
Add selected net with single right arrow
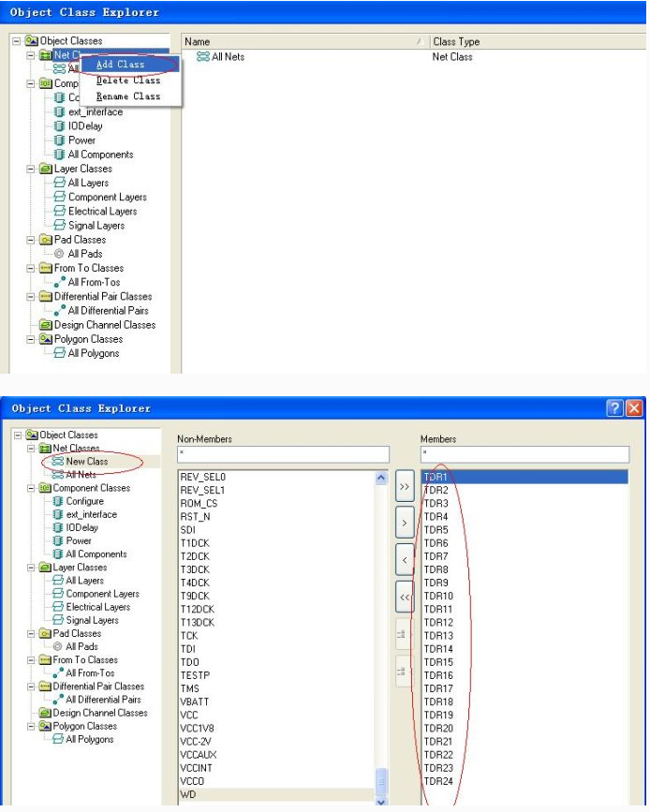pyautogui.click(x=405, y=524)
